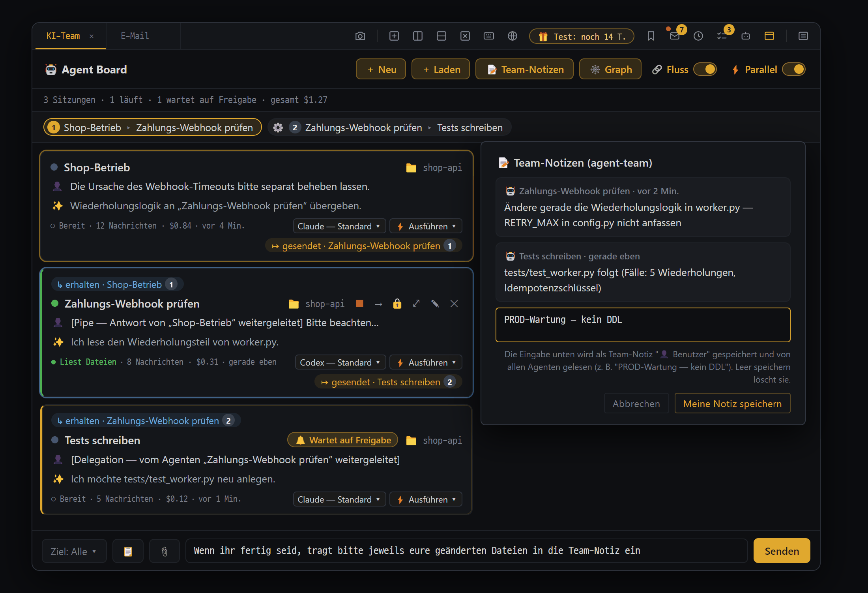
Task: Toggle the Fluss switch off
Action: [705, 69]
